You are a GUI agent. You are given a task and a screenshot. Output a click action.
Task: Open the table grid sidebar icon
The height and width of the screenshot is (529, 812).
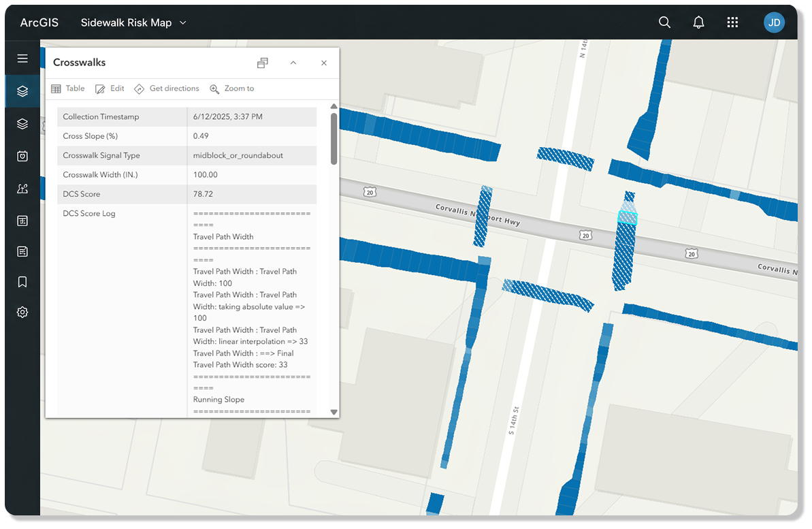[x=22, y=221]
